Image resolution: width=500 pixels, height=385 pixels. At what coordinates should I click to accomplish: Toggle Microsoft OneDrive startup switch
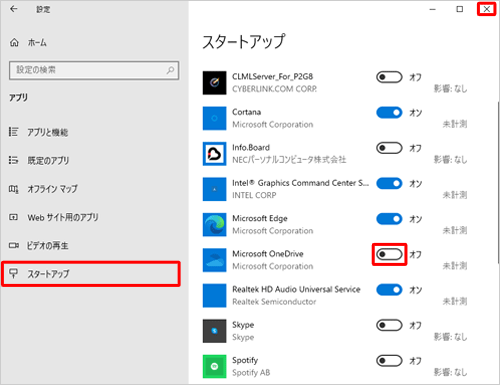tap(389, 254)
